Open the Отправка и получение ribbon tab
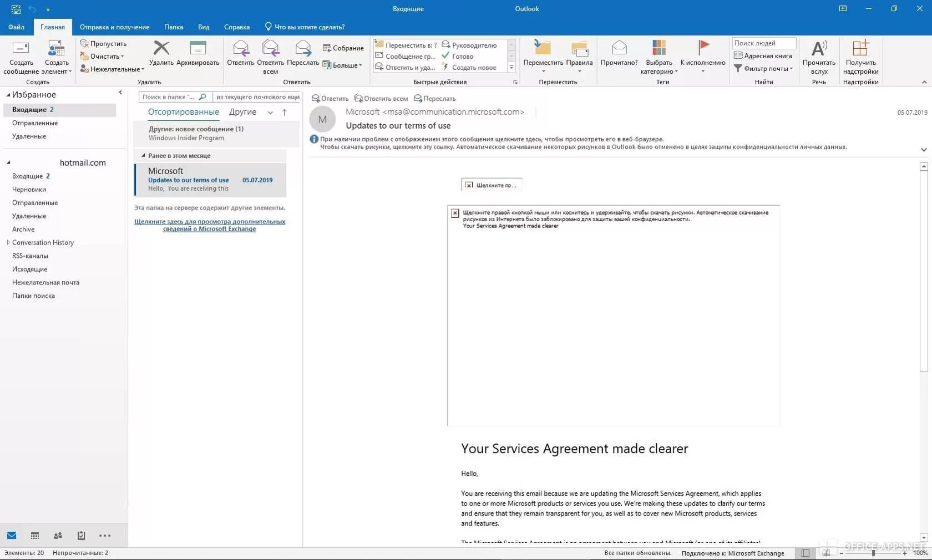The image size is (932, 560). click(x=114, y=27)
